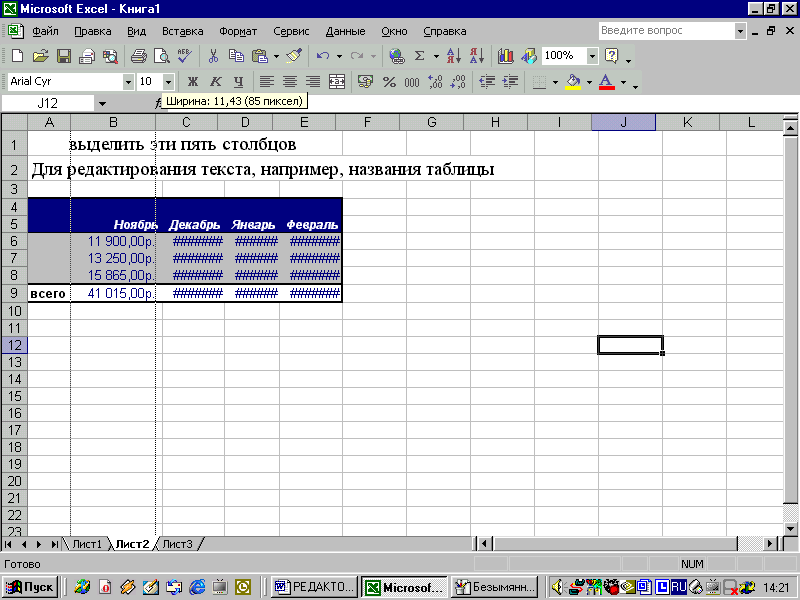Run the spelling check icon
Screen dimensions: 800x600
coord(185,56)
